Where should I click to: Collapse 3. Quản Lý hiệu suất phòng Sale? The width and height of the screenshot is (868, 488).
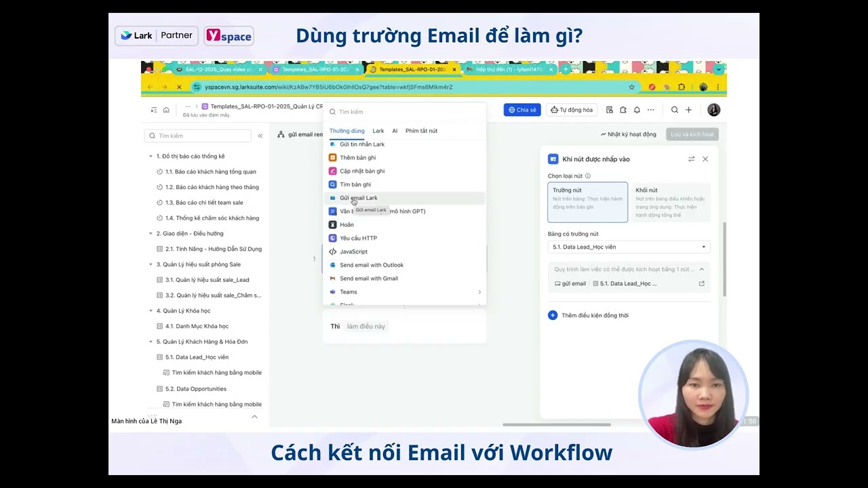click(151, 264)
